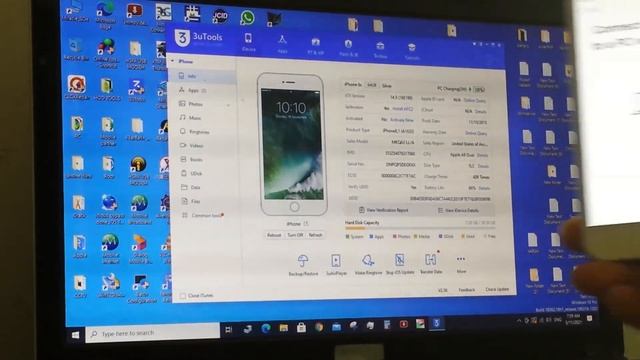Click the Windows Start button
640x360 pixels.
click(x=75, y=335)
